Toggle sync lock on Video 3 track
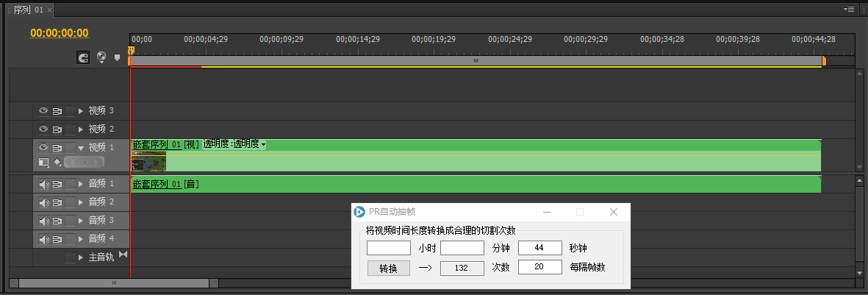Screen dimensions: 868x295 click(x=57, y=111)
